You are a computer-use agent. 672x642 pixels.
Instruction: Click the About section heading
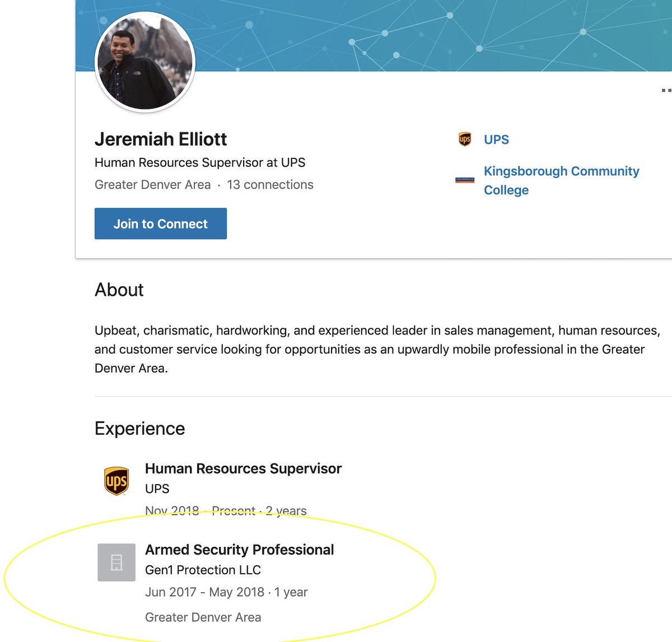(119, 290)
